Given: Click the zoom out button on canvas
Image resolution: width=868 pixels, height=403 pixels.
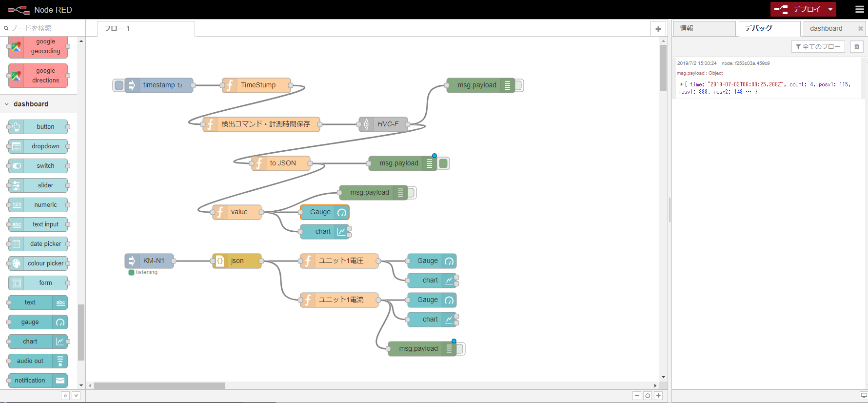Looking at the screenshot, I should pos(637,396).
